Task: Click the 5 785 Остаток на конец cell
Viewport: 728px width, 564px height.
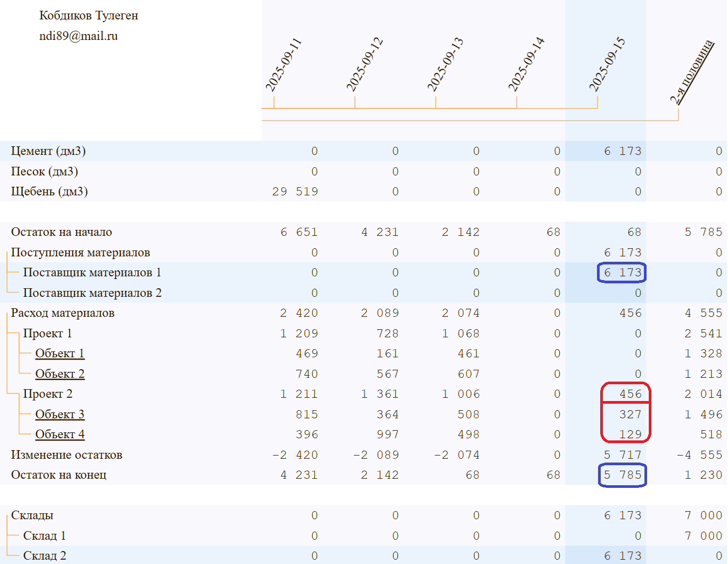Action: click(x=622, y=475)
